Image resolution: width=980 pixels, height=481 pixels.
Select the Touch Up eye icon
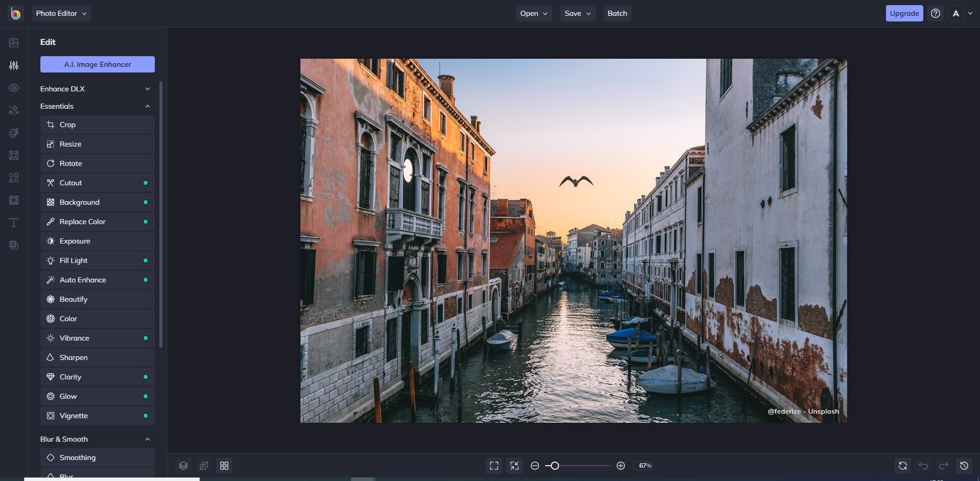pyautogui.click(x=14, y=88)
